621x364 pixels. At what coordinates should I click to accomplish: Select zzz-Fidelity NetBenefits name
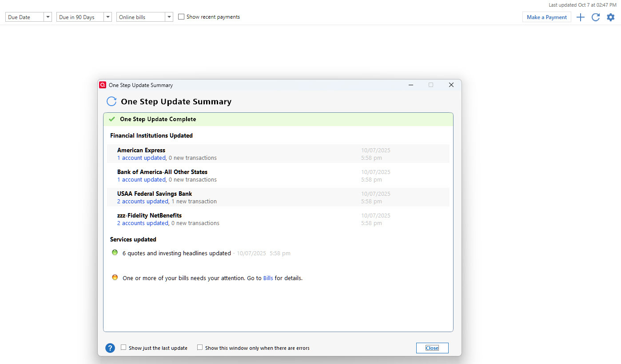pos(149,215)
